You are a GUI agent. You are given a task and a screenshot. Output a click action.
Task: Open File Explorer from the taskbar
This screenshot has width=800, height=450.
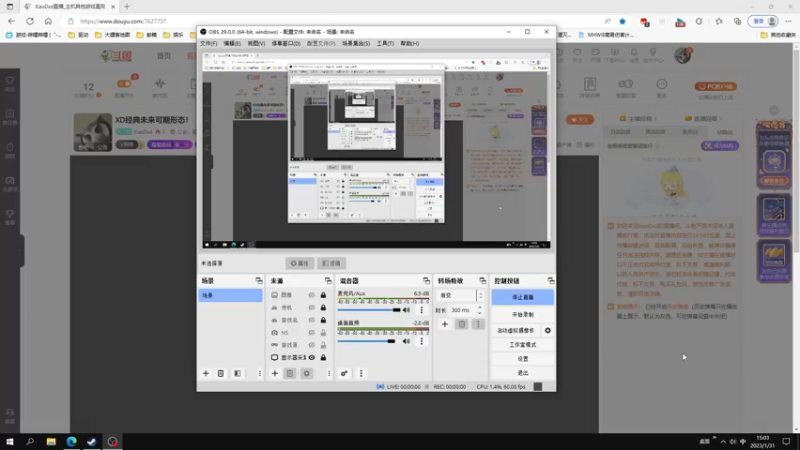51,442
